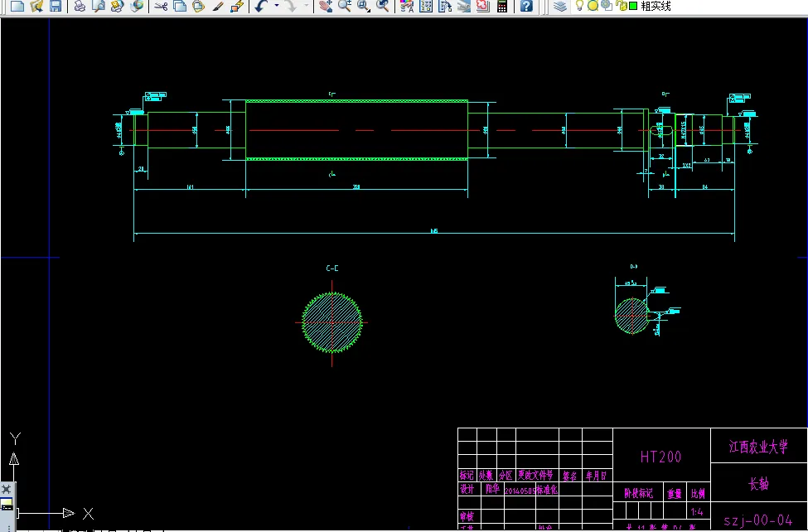
Task: Select the 设计 row label
Action: [x=467, y=489]
